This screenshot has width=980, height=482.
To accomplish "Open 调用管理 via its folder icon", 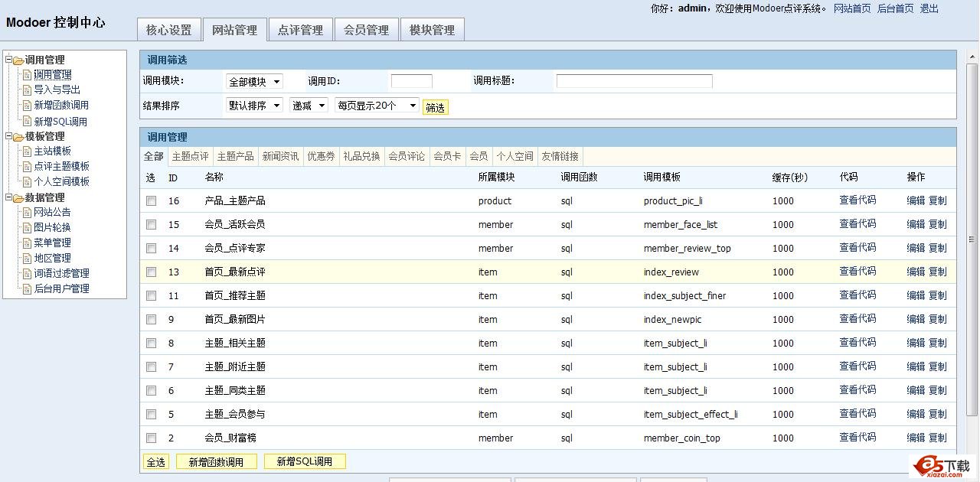I will tap(19, 59).
